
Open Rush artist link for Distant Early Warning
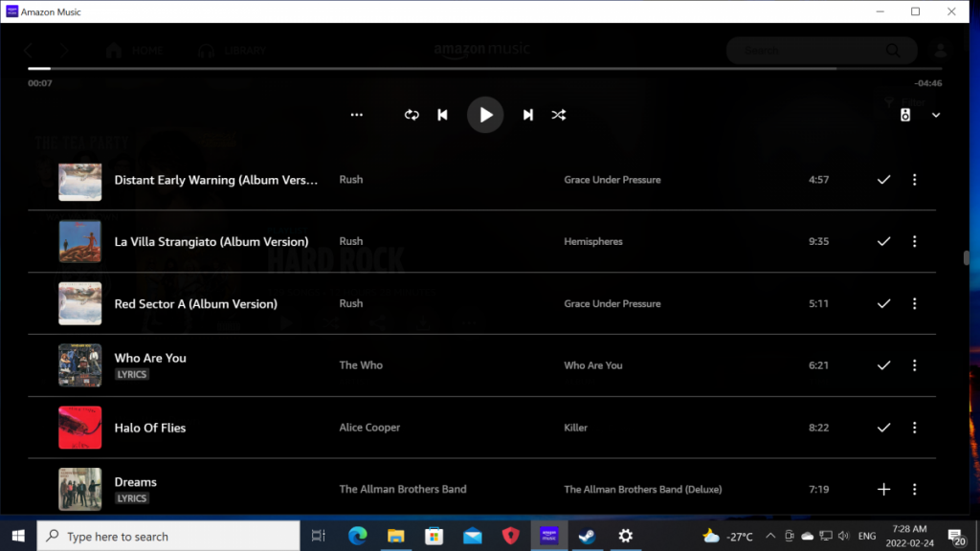pyautogui.click(x=350, y=179)
